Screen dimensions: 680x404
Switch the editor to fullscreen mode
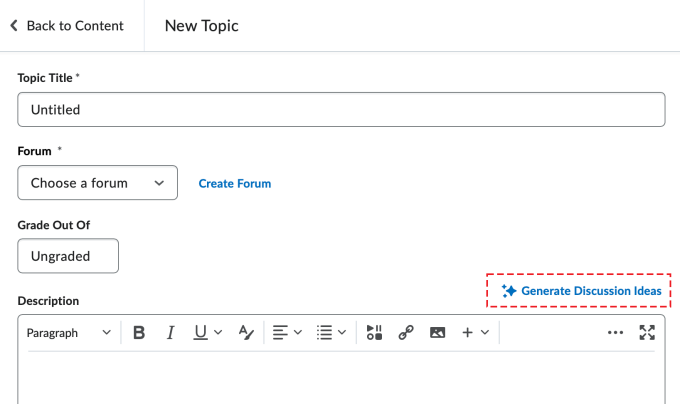[x=647, y=333]
